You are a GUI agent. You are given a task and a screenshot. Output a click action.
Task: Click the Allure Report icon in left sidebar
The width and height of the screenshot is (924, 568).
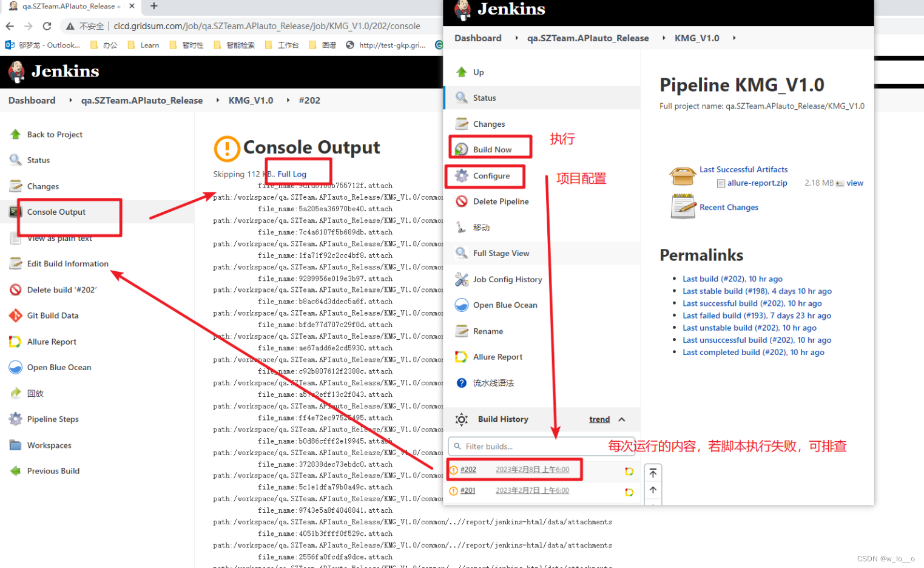tap(15, 342)
